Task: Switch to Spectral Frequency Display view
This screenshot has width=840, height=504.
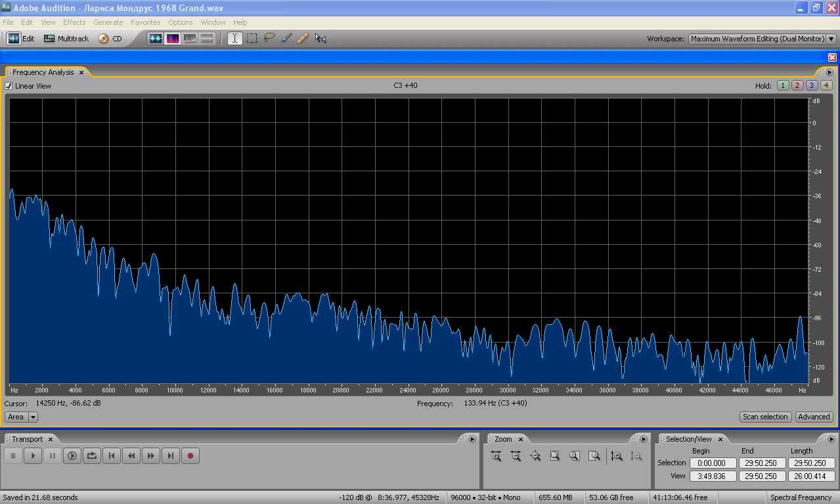Action: pyautogui.click(x=173, y=39)
